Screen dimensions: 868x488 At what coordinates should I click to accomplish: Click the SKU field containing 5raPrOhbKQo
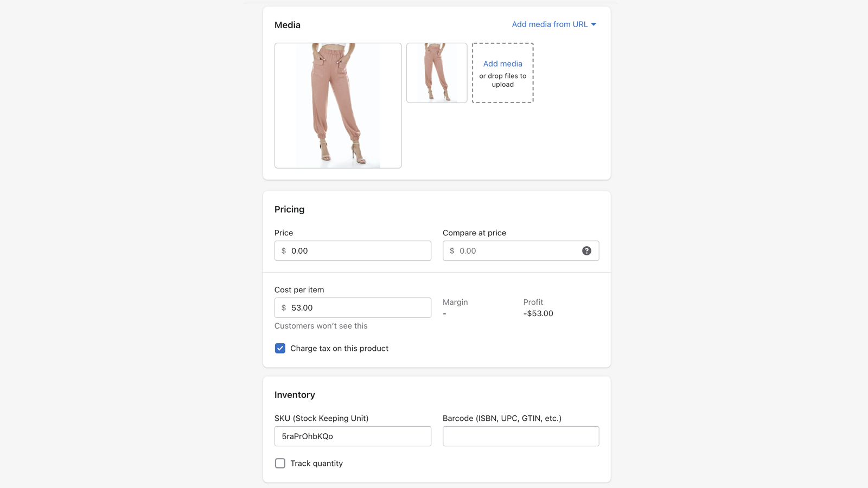coord(353,436)
